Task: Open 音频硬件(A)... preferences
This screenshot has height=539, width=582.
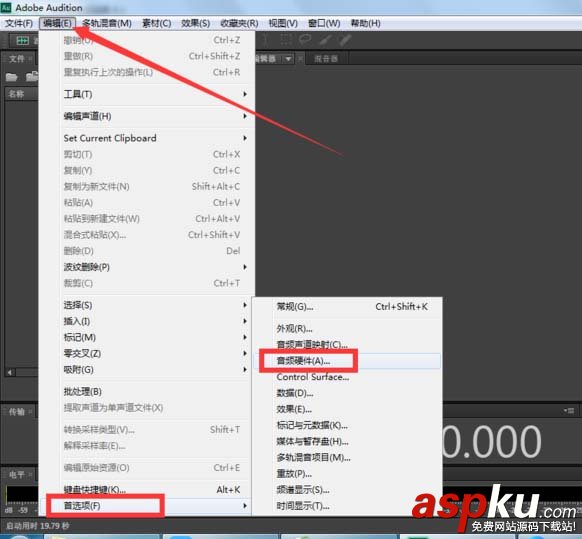Action: tap(347, 361)
